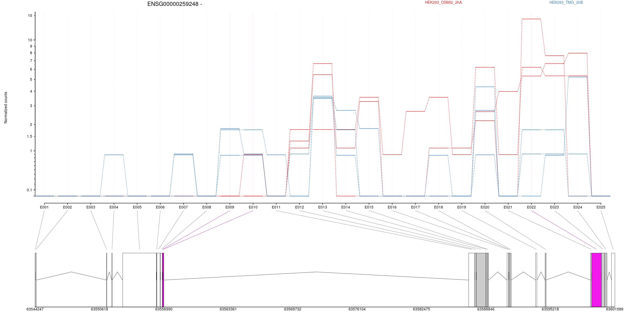
Task: Click exon label E020
Action: tap(485, 207)
